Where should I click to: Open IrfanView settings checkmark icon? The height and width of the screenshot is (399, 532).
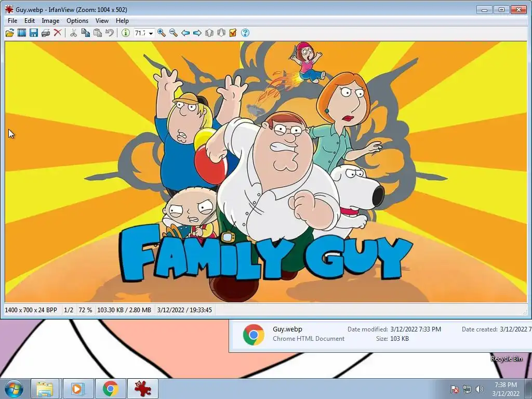[233, 33]
